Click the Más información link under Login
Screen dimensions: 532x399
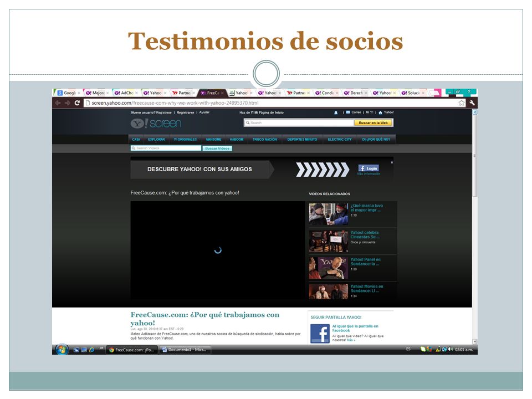click(x=369, y=173)
